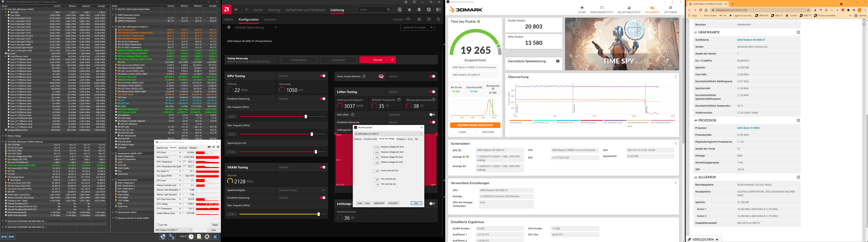Image resolution: width=868 pixels, height=242 pixels.
Task: Click the export tuning profile icon
Action: coord(429,19)
